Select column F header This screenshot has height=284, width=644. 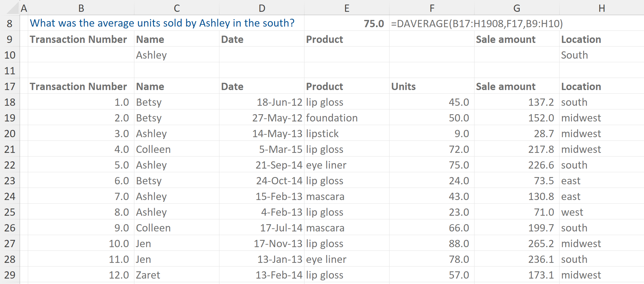[432, 8]
